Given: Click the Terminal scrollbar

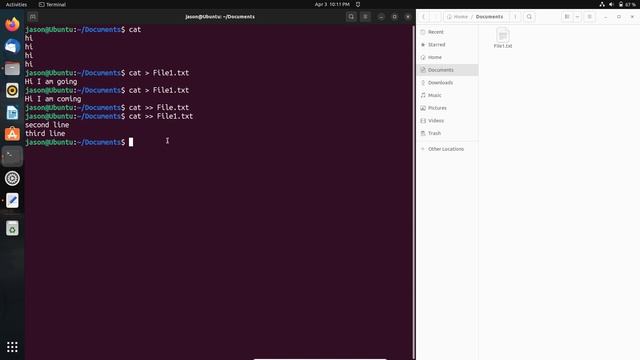Looking at the screenshot, I should [x=413, y=192].
